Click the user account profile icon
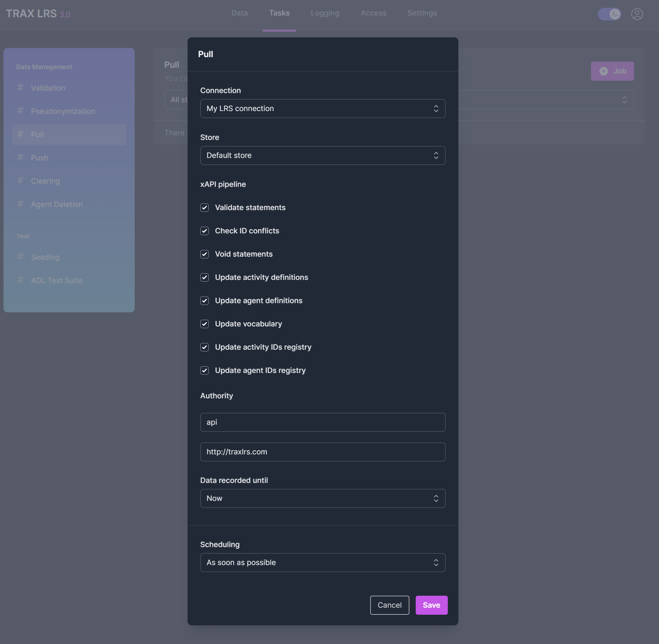 coord(637,14)
